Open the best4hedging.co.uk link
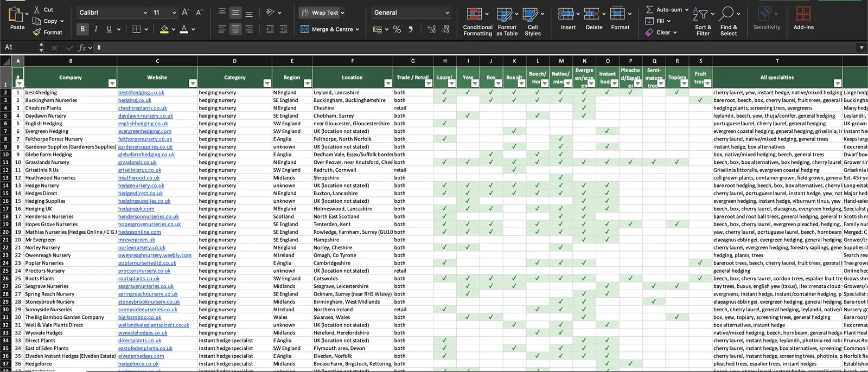 click(141, 93)
